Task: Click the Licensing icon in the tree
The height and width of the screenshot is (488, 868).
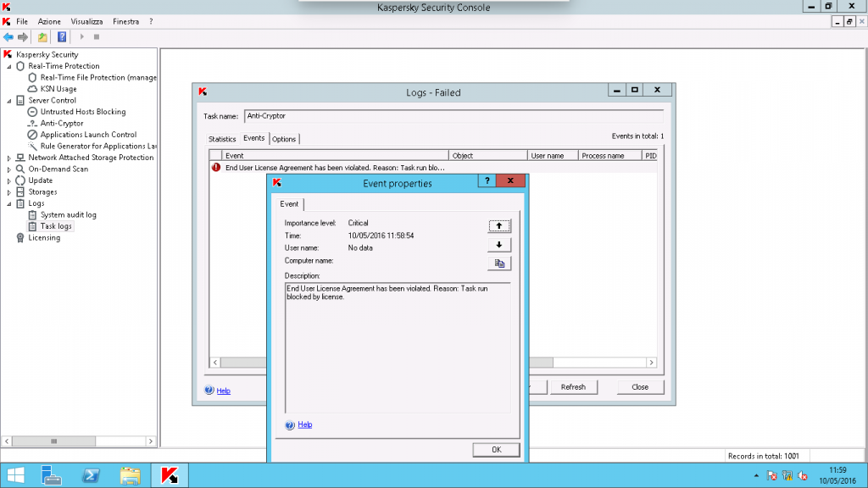Action: tap(20, 238)
